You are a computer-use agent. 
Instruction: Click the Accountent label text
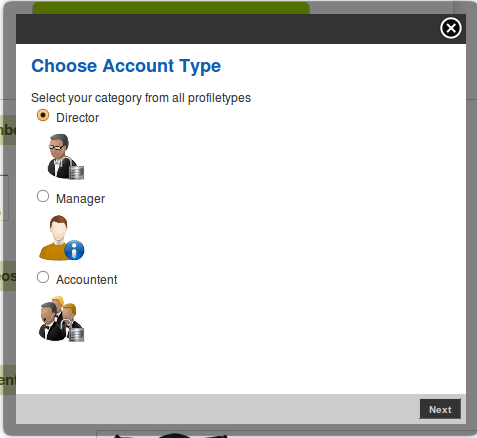click(x=86, y=280)
